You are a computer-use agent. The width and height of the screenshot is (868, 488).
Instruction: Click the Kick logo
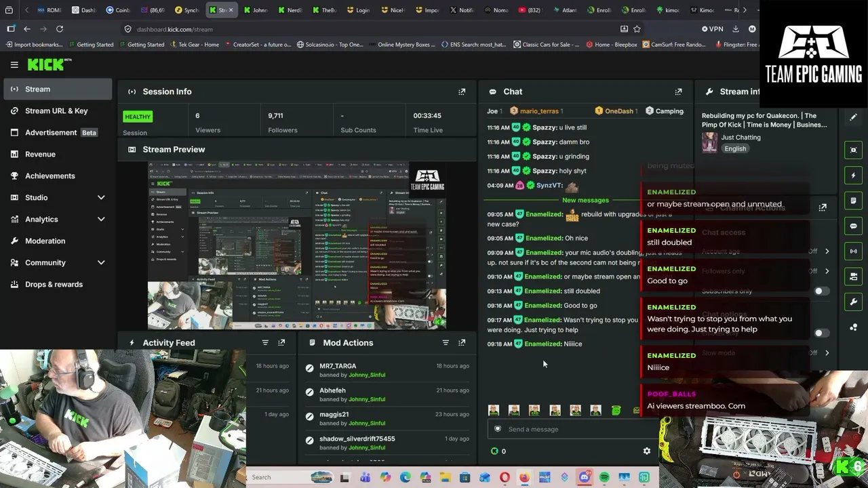(50, 64)
